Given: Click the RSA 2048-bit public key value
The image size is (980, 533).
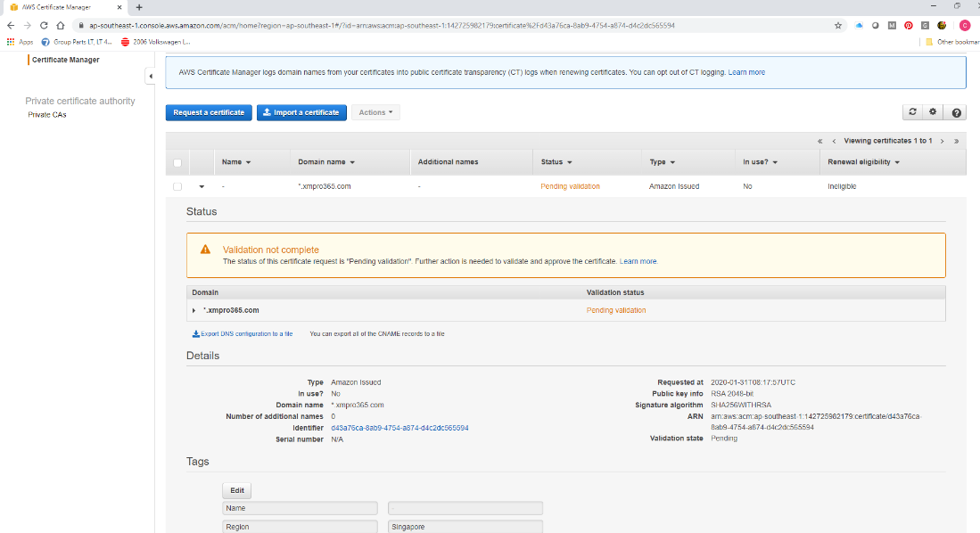Looking at the screenshot, I should (732, 394).
